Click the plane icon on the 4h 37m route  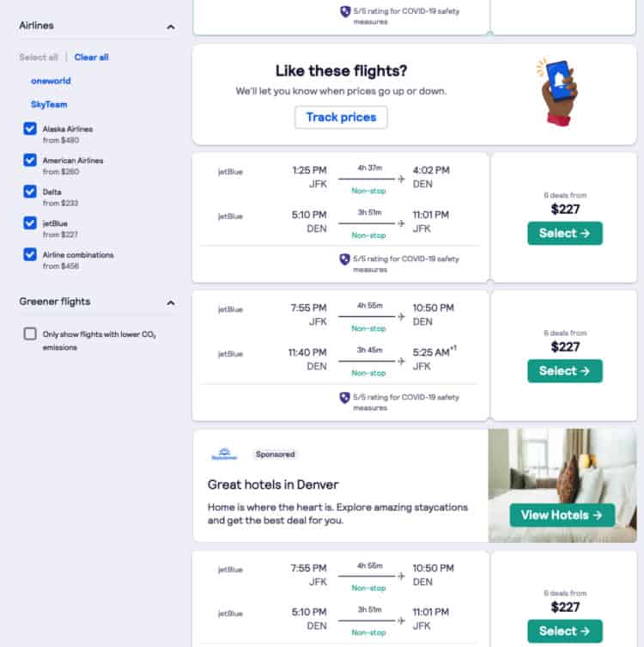(401, 179)
